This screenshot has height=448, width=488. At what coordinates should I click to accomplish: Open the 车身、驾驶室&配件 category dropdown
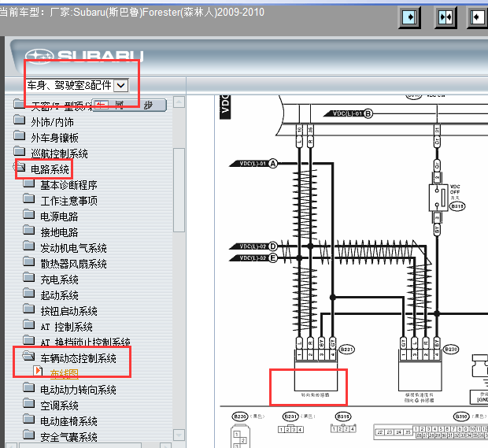pos(120,85)
